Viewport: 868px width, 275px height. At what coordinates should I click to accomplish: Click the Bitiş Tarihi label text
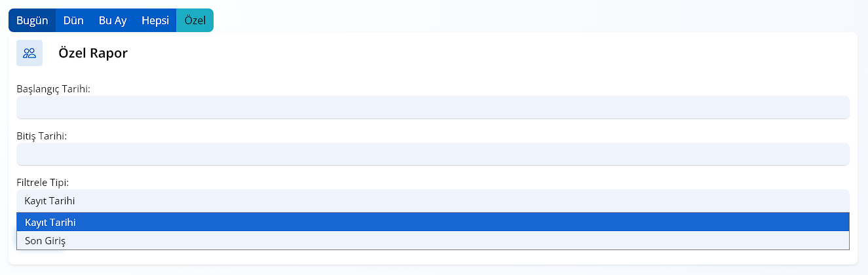point(42,136)
